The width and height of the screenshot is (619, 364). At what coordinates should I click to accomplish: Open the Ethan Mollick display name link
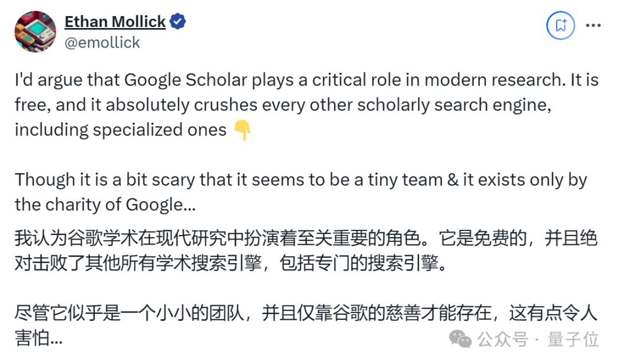click(115, 22)
